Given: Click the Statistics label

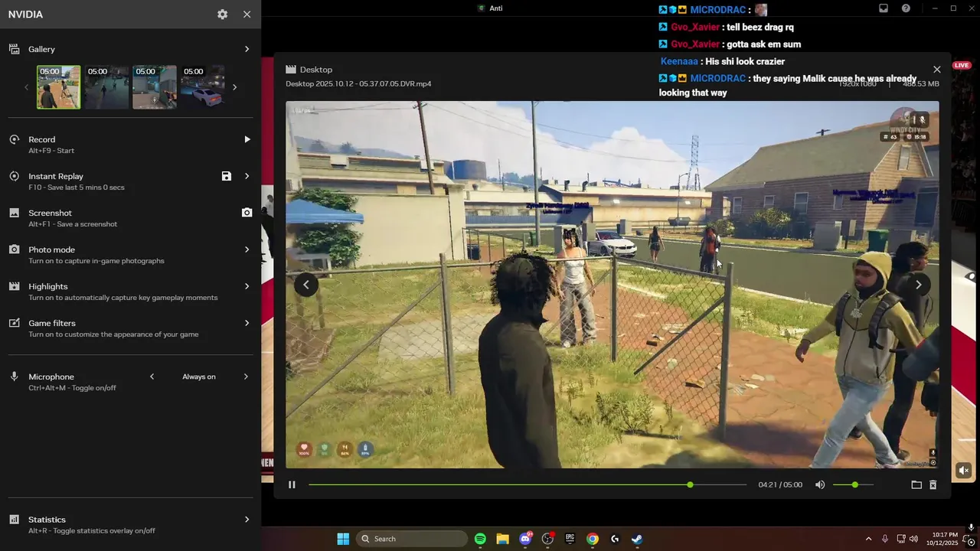Looking at the screenshot, I should 47,520.
